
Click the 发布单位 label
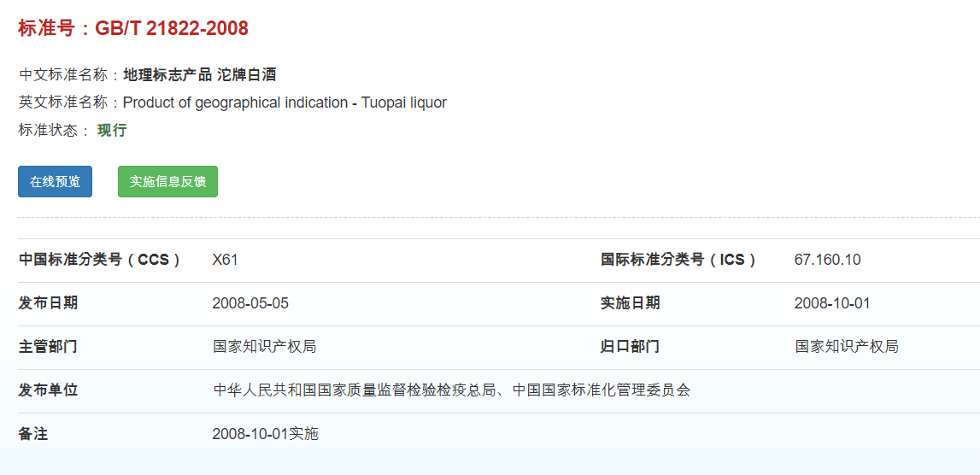pyautogui.click(x=48, y=390)
